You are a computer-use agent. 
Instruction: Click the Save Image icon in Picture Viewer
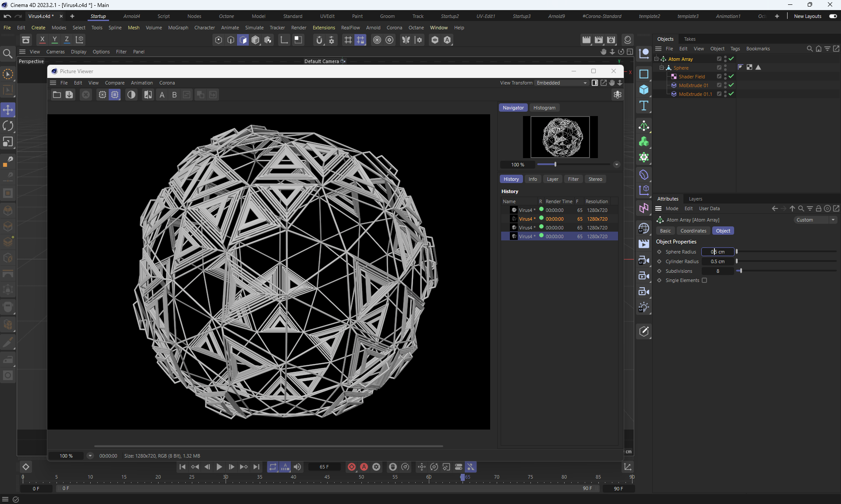tap(69, 95)
